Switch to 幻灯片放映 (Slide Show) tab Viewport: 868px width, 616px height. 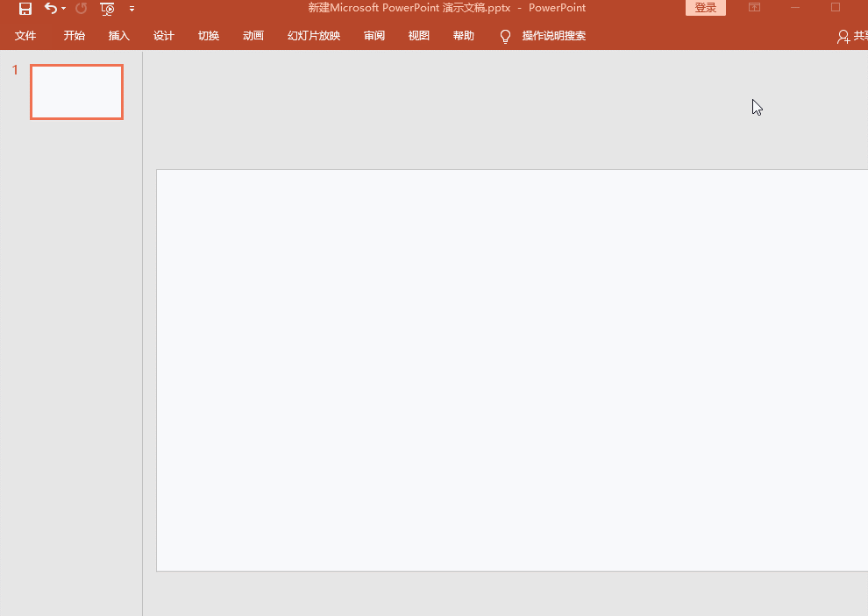(x=314, y=36)
